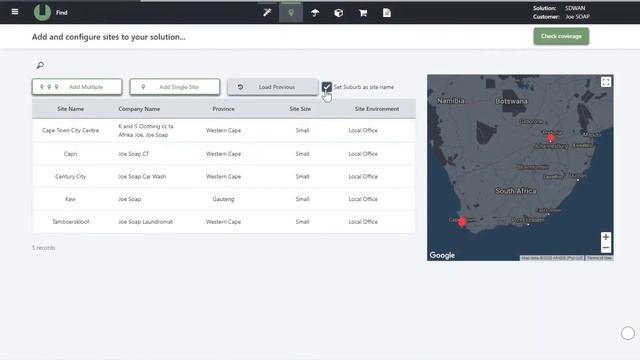Click the Johannesburg red map marker
Image resolution: width=640 pixels, height=360 pixels.
click(x=551, y=138)
